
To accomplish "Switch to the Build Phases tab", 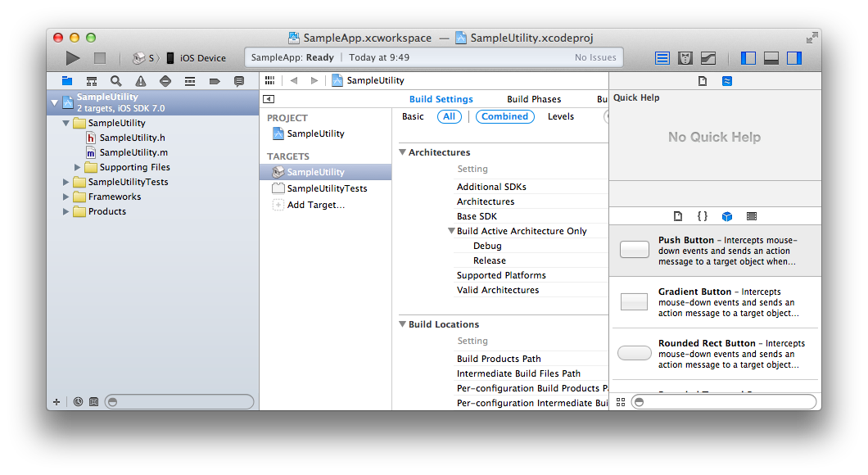I will 534,99.
